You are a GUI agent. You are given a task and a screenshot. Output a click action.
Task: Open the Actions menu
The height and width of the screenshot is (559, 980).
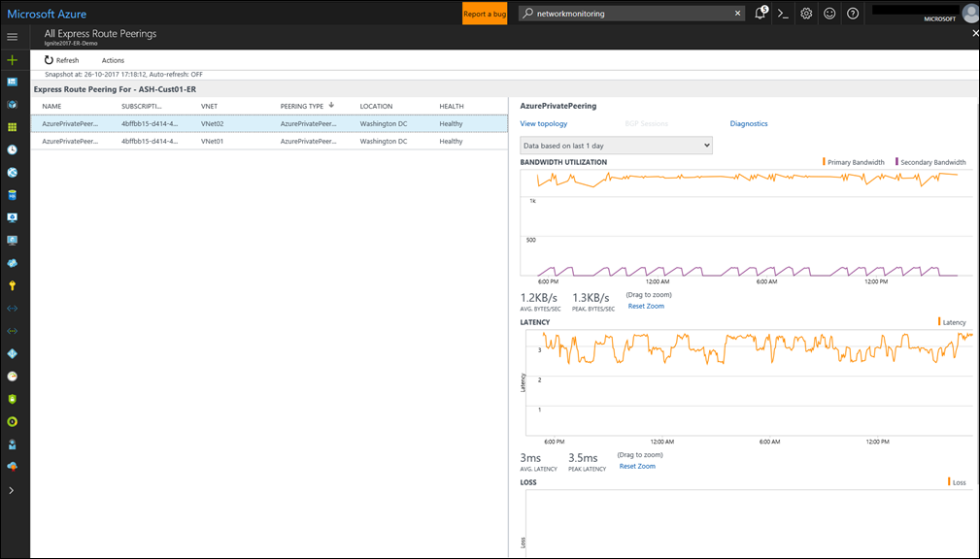(113, 60)
